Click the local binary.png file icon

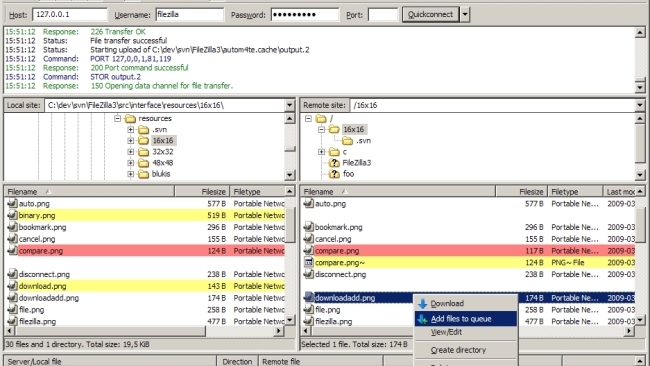point(12,215)
